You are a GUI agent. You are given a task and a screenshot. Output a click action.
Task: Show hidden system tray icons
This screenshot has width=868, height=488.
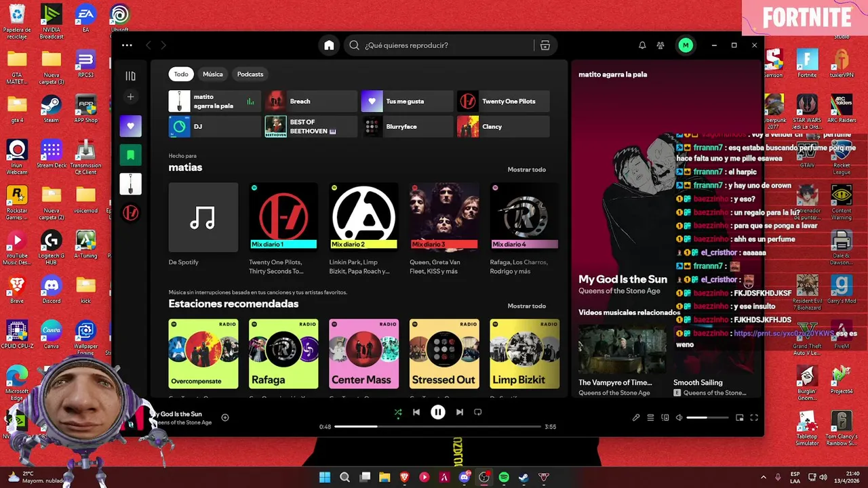point(763,477)
